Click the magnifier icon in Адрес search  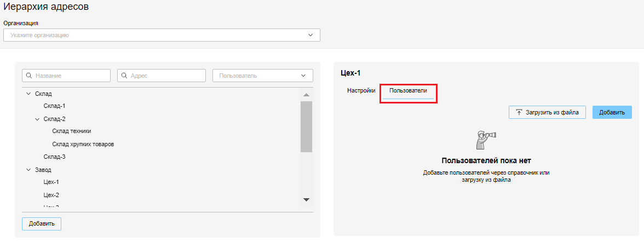[x=124, y=76]
